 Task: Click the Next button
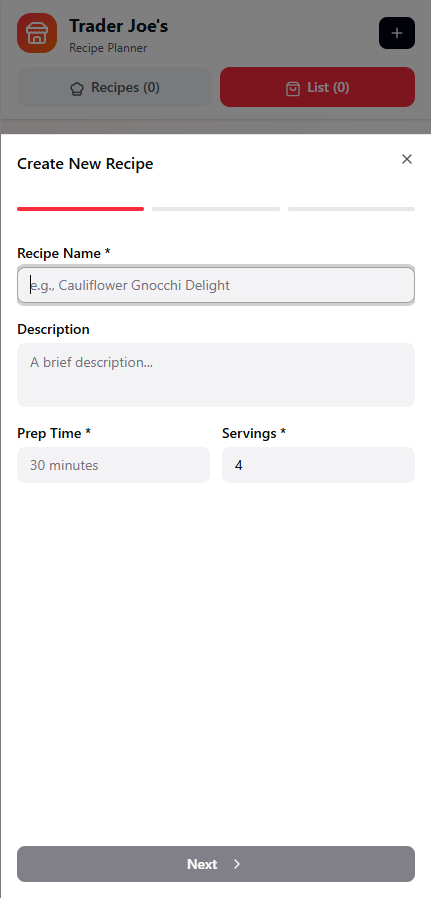point(216,864)
